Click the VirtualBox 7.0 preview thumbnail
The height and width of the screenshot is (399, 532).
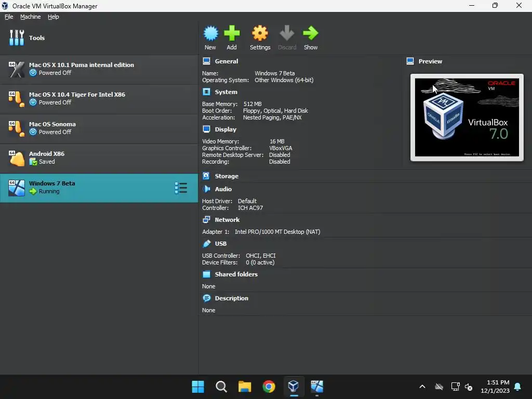point(467,117)
